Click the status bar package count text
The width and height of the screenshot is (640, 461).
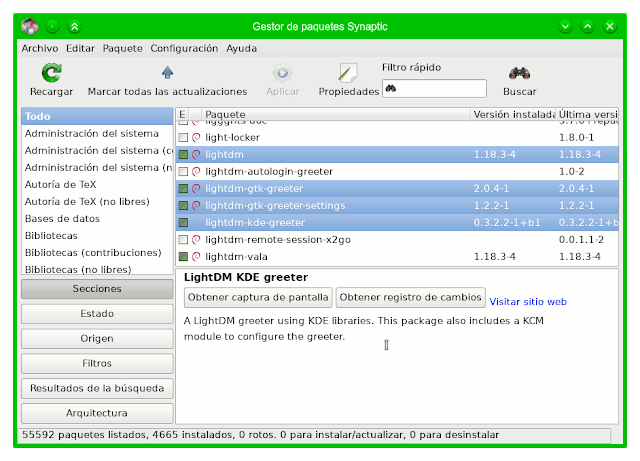(260, 434)
